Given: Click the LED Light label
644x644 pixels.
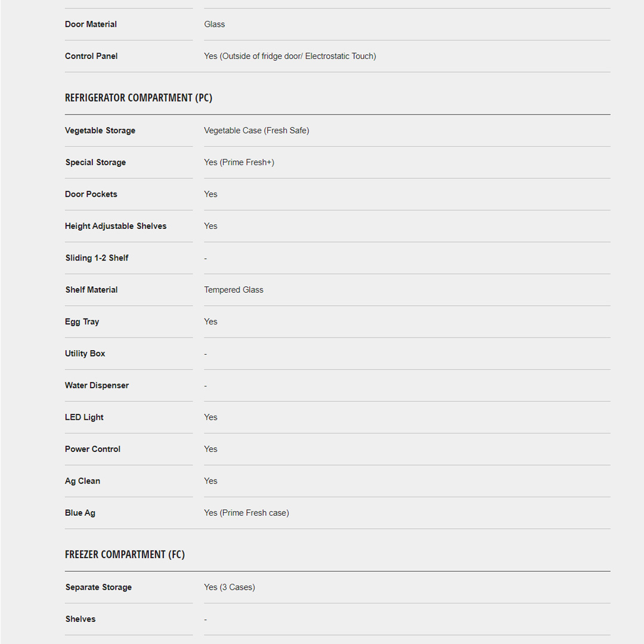Looking at the screenshot, I should coord(84,417).
